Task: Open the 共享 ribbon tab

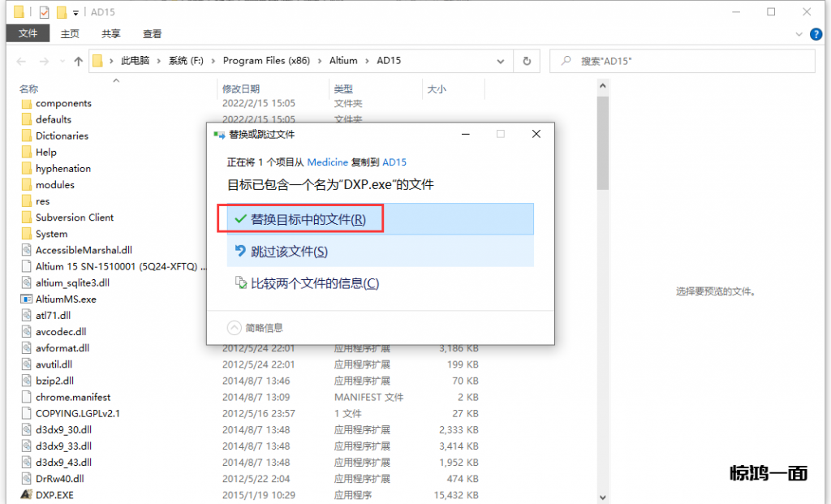Action: (x=111, y=33)
